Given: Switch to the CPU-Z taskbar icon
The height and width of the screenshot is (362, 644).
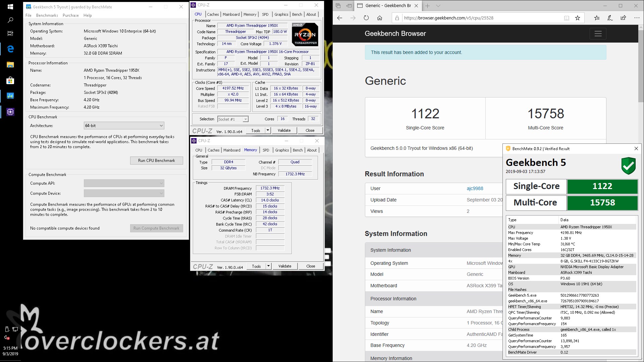Looking at the screenshot, I should (10, 112).
